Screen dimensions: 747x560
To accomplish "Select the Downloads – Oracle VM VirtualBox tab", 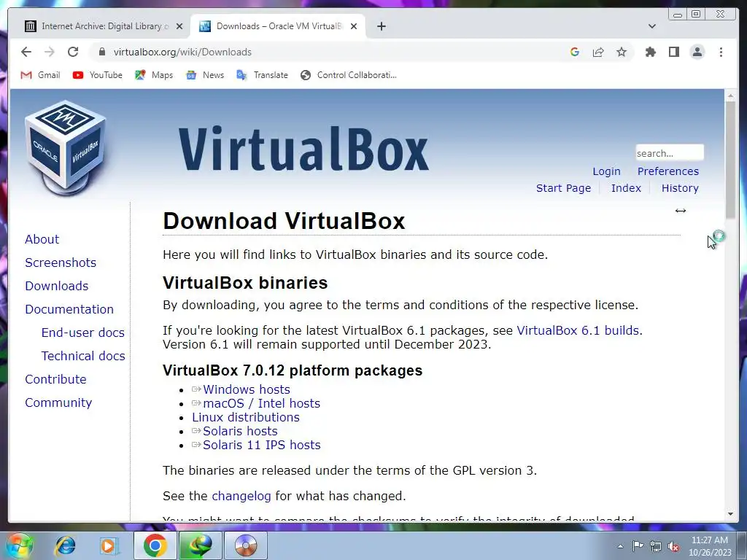I will click(x=278, y=26).
